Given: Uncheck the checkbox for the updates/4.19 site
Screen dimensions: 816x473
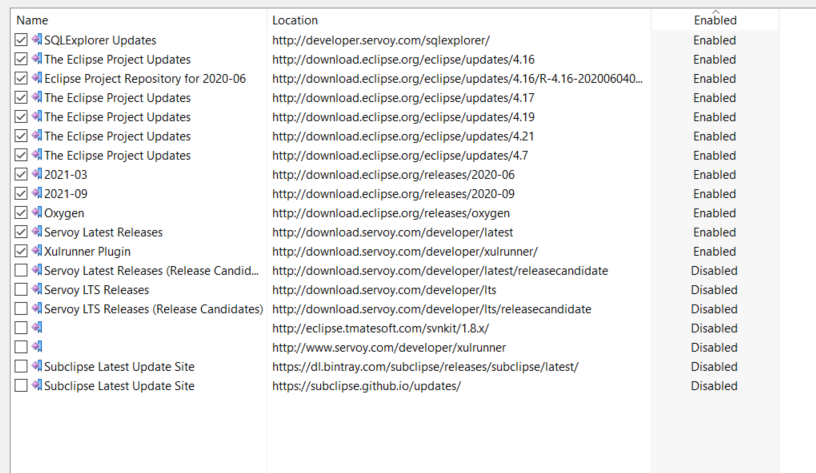Looking at the screenshot, I should click(x=21, y=117).
